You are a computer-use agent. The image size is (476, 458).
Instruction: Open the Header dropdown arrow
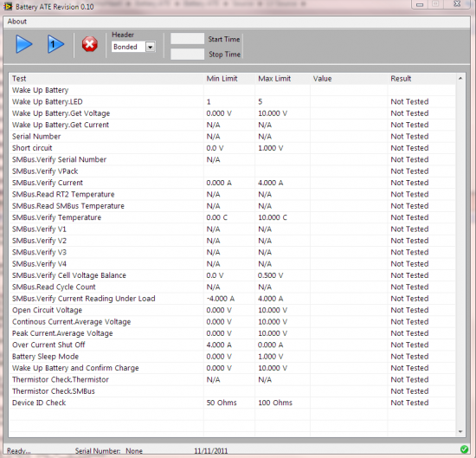click(x=151, y=47)
